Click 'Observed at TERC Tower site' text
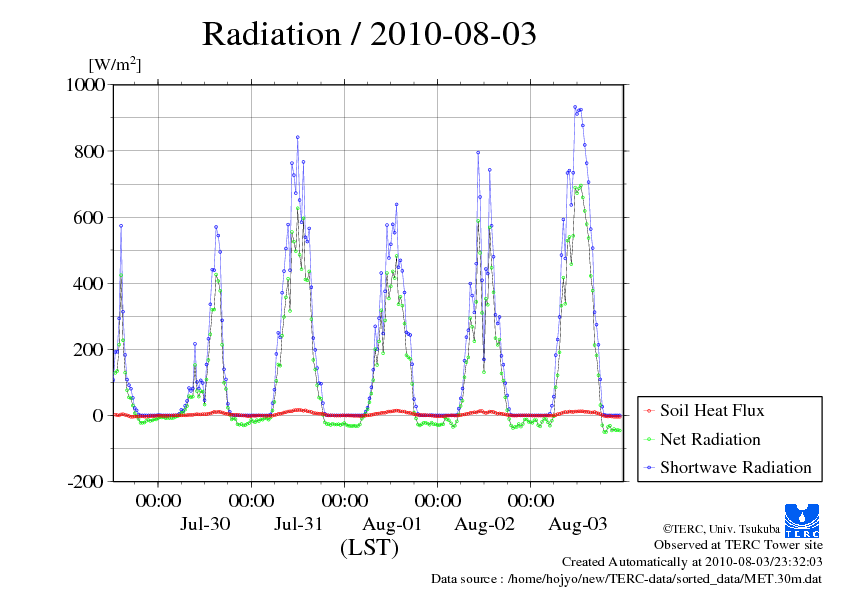842x595 pixels. pyautogui.click(x=738, y=545)
